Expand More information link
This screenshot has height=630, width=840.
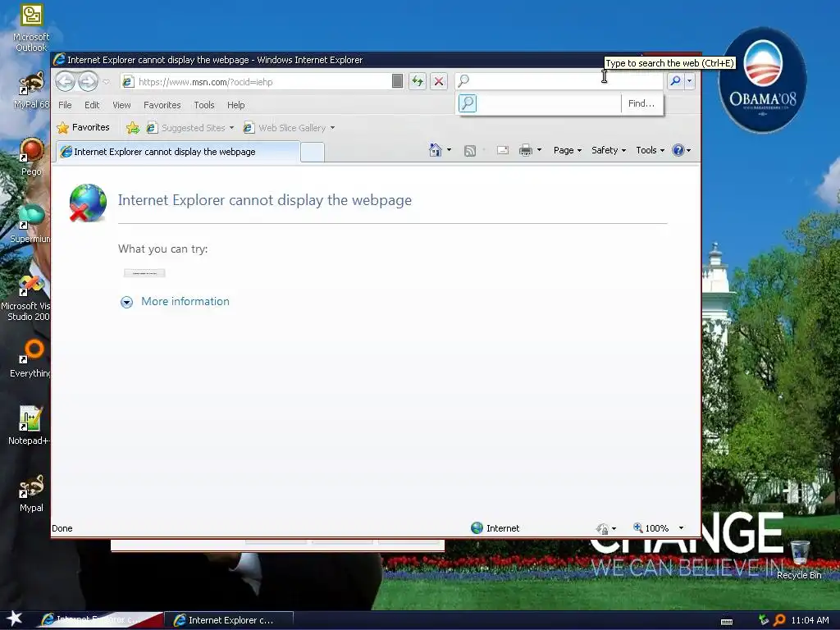tap(185, 301)
